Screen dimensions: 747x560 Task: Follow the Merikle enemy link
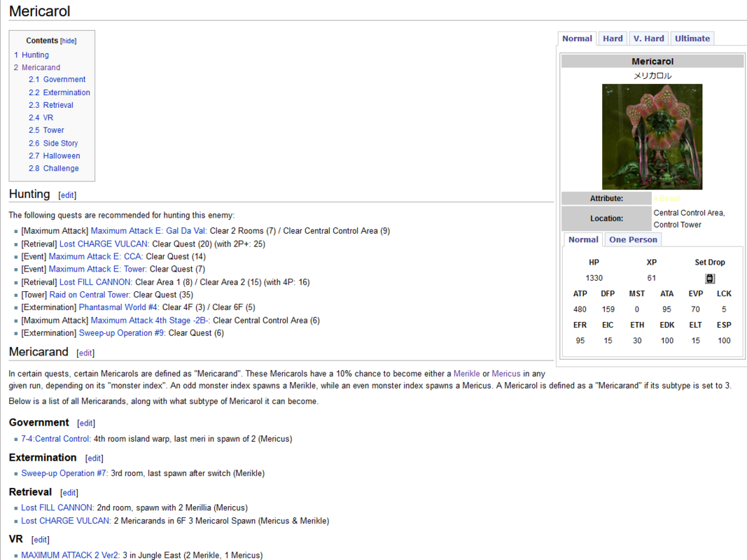pos(467,374)
